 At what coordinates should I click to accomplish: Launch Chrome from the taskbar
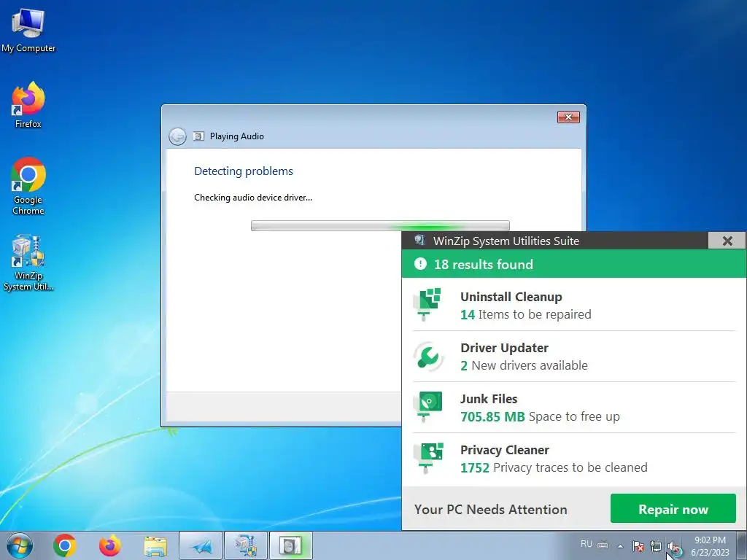[65, 545]
